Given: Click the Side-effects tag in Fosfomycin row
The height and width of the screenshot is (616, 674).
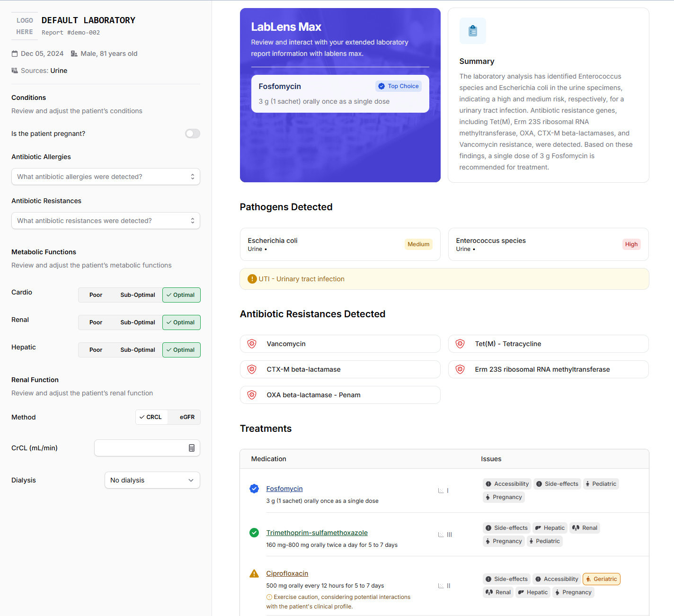Looking at the screenshot, I should pyautogui.click(x=557, y=484).
